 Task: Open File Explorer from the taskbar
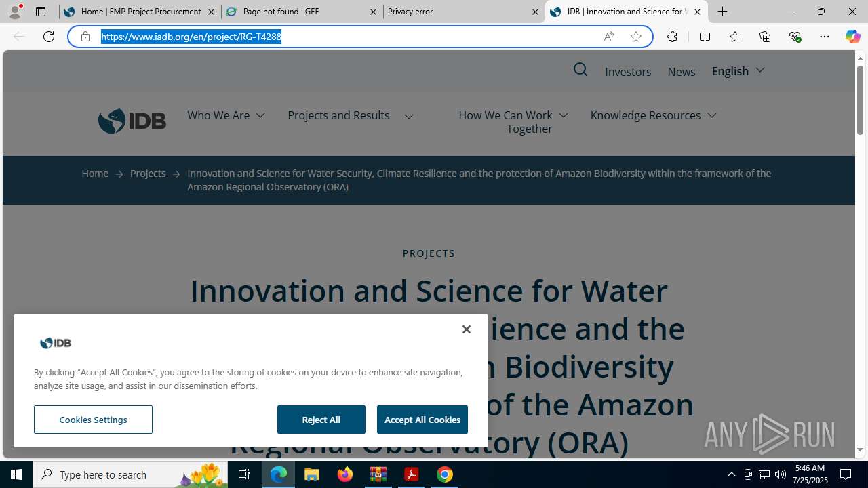pos(312,474)
